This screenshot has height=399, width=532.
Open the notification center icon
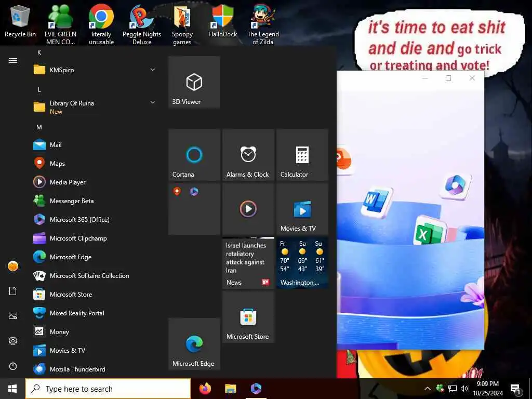[x=516, y=389]
